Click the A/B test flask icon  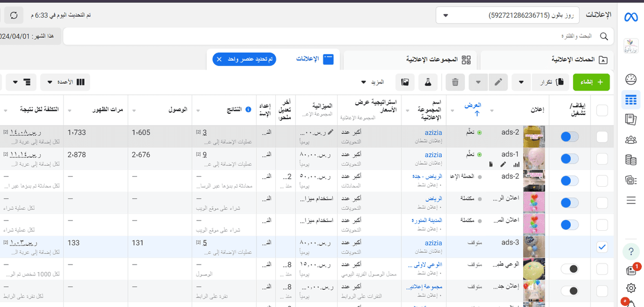pyautogui.click(x=428, y=82)
